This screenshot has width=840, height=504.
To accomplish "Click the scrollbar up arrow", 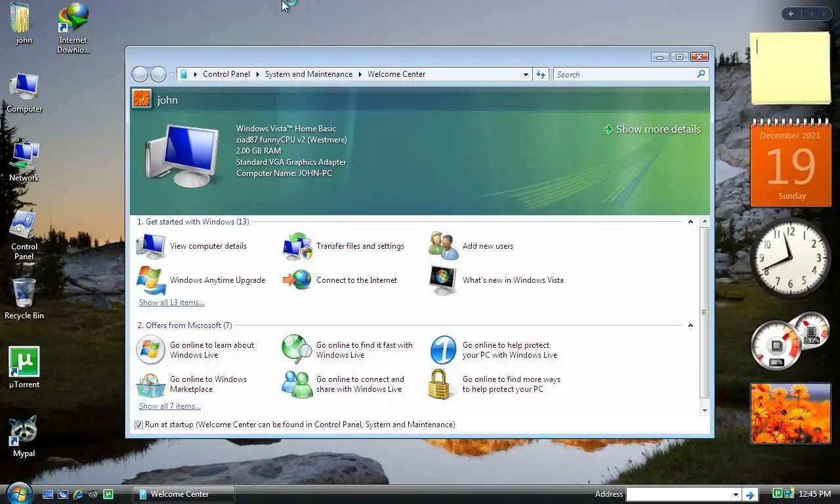I will (x=705, y=222).
